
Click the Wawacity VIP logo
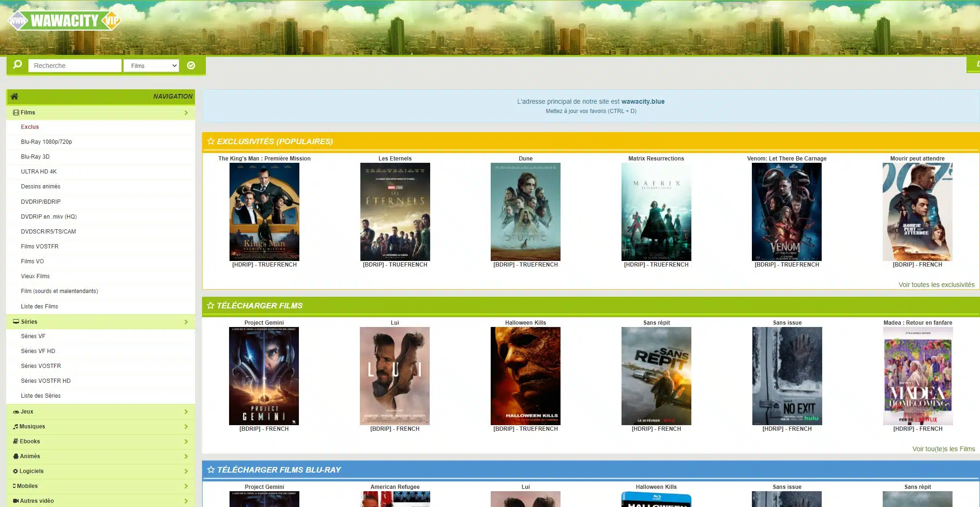point(64,20)
